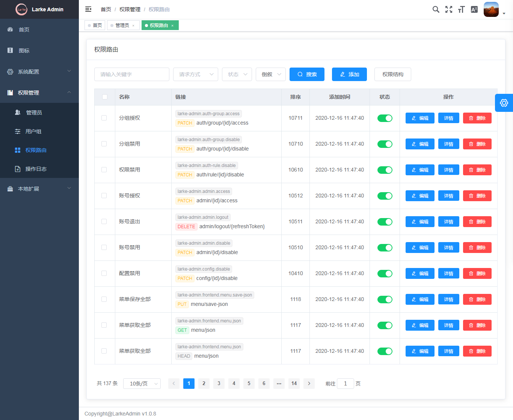This screenshot has height=420, width=513.
Task: Click the 操作日志 document icon in sidebar
Action: tap(18, 169)
